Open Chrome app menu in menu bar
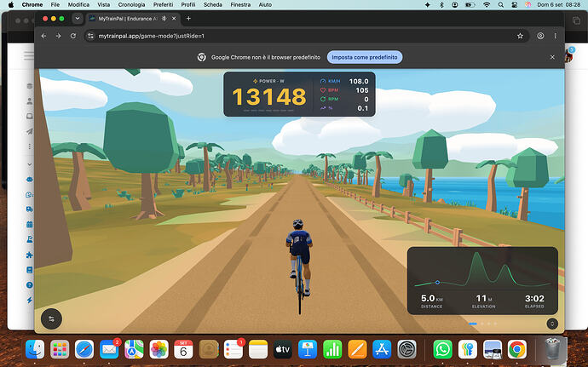This screenshot has width=588, height=367. click(32, 4)
